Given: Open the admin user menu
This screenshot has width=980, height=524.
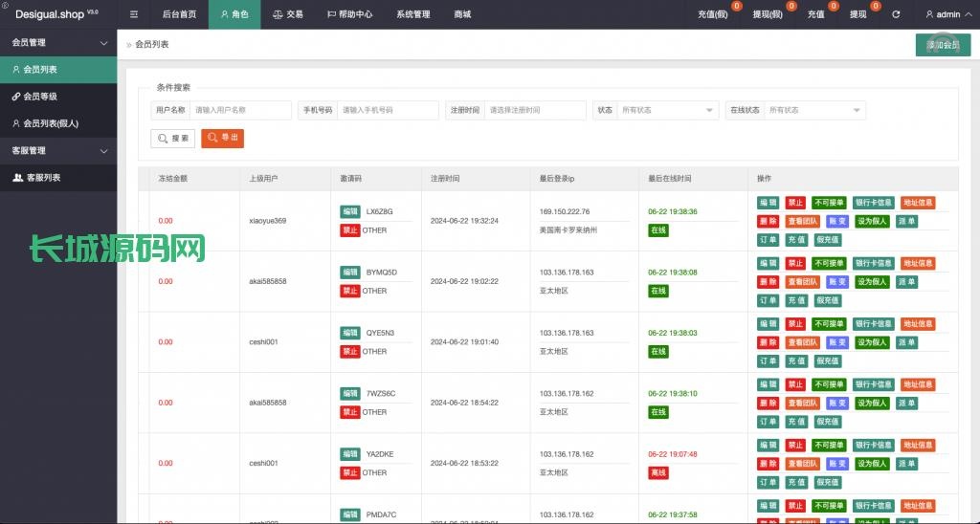Looking at the screenshot, I should (942, 14).
